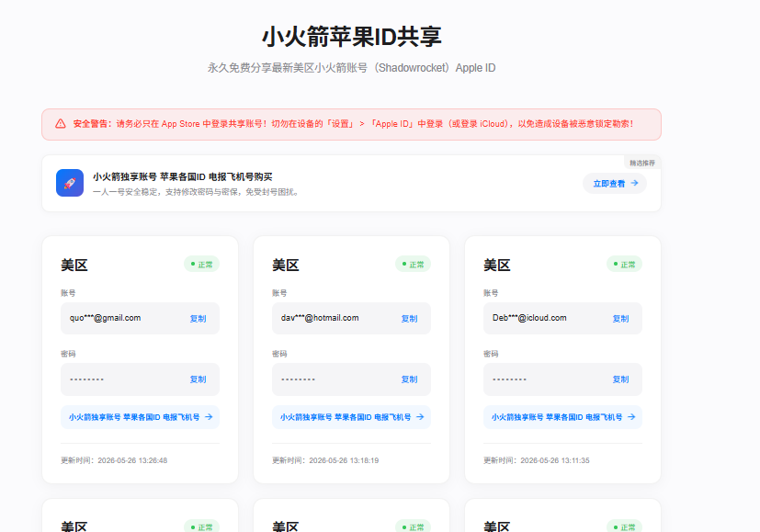The width and height of the screenshot is (760, 532).
Task: Click the quo***@gmail.com account text
Action: point(105,318)
